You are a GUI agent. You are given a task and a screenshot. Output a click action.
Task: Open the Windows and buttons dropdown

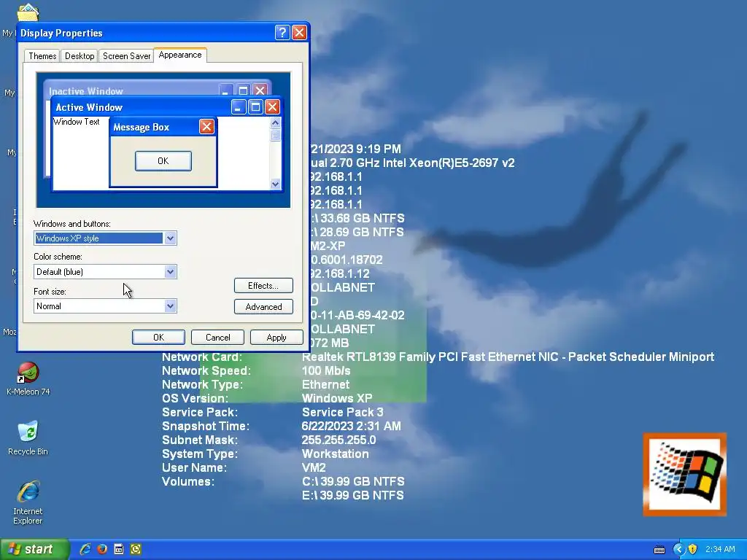[x=105, y=238]
